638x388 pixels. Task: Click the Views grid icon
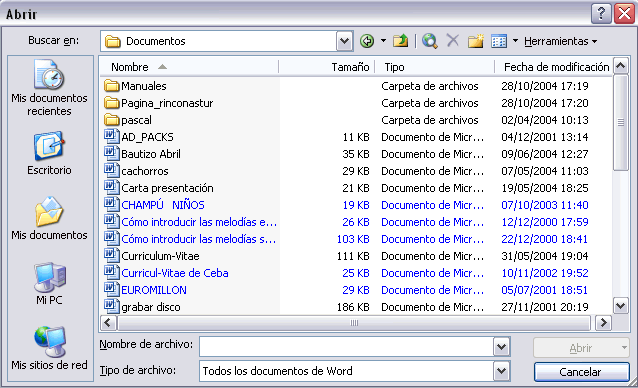point(499,41)
